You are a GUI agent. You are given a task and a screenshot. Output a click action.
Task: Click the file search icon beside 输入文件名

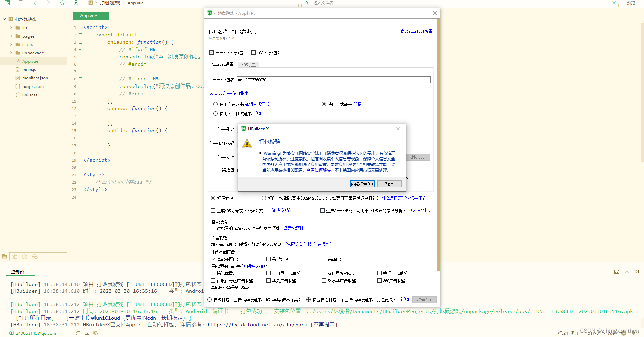pos(306,3)
